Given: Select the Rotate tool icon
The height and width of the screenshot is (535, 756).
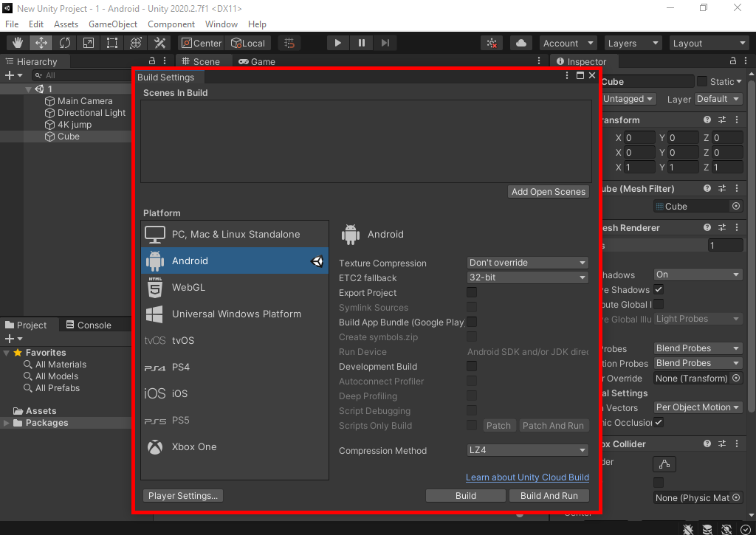Looking at the screenshot, I should pos(65,43).
